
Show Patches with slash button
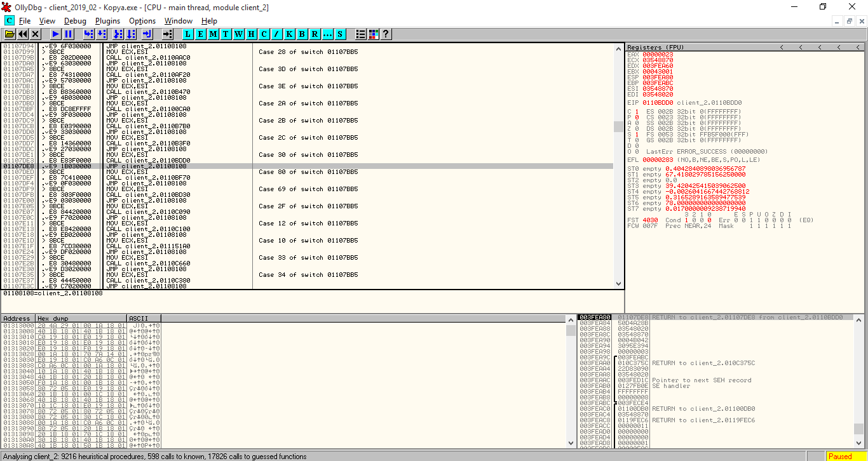(x=277, y=34)
